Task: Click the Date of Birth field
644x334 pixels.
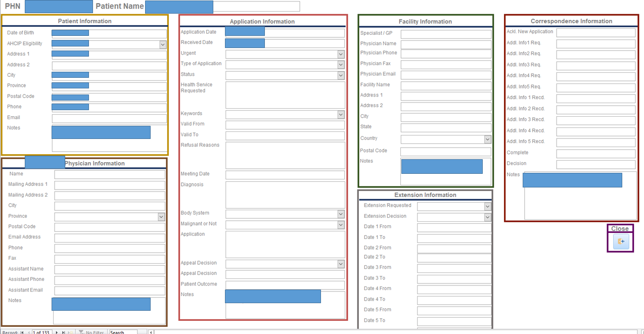Action: (109, 34)
